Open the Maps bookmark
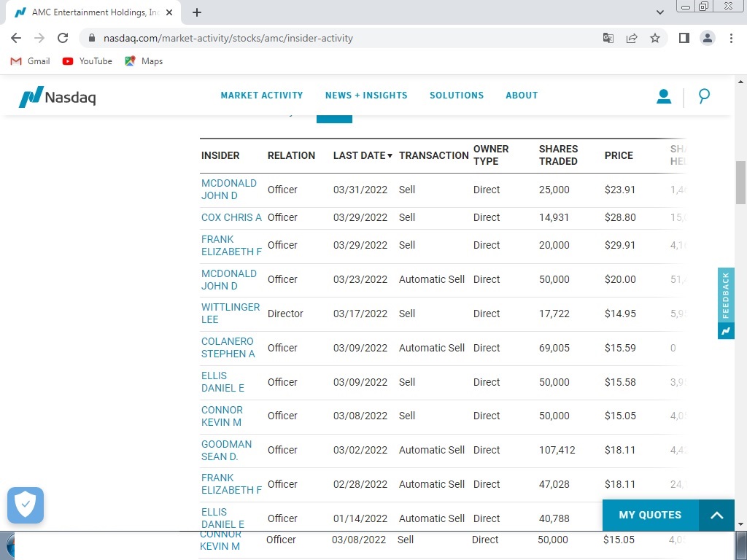This screenshot has height=560, width=747. coord(144,61)
